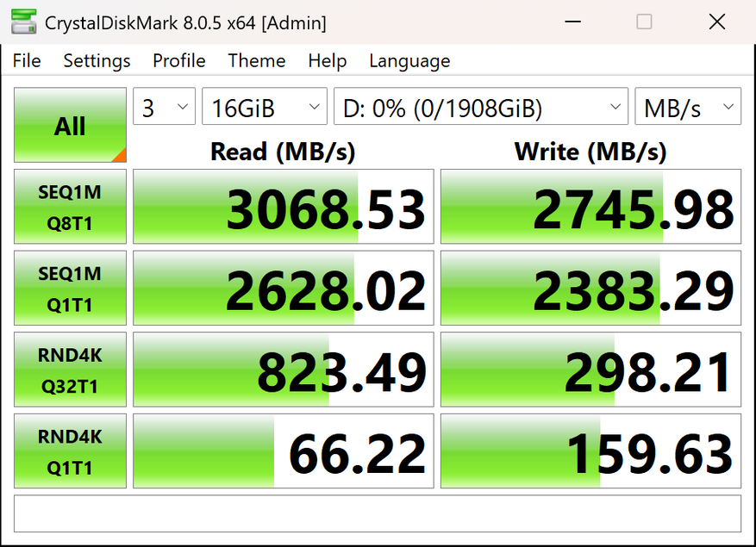This screenshot has width=756, height=547.
Task: Select the 3068.53 read result
Action: tap(284, 206)
